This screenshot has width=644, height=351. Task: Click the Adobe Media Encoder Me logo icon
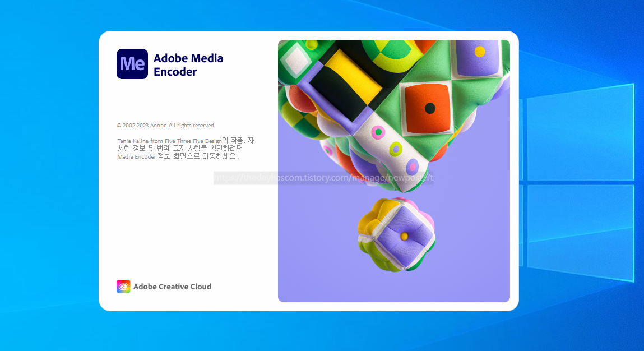pos(132,64)
